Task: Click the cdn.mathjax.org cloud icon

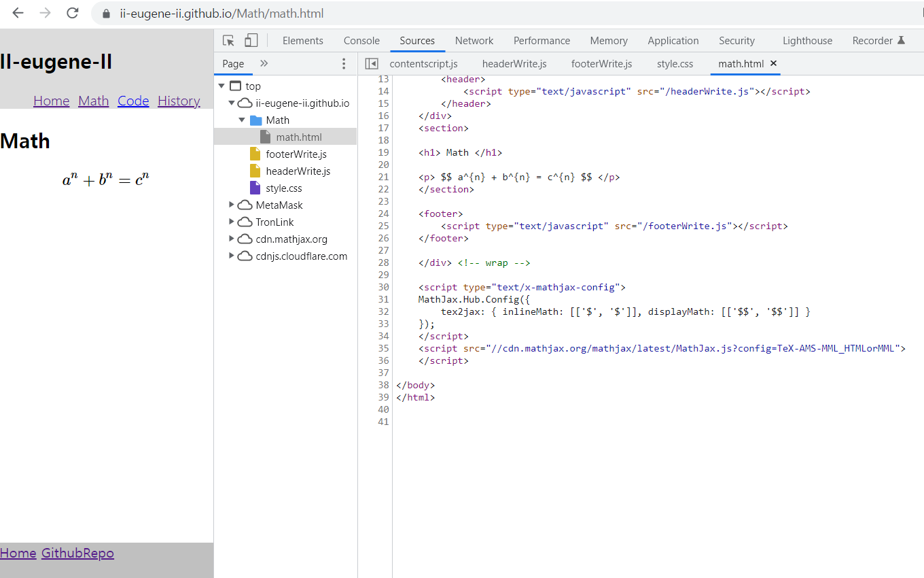Action: [245, 239]
